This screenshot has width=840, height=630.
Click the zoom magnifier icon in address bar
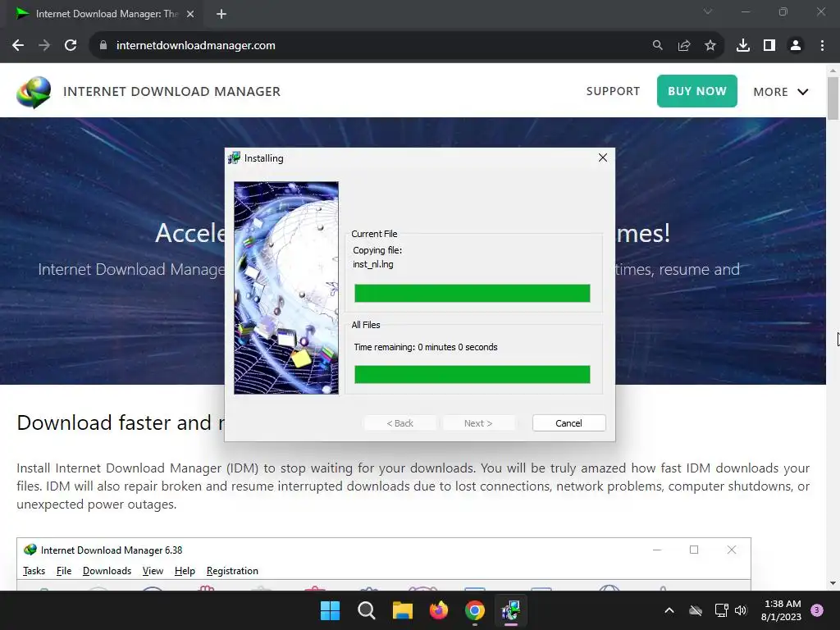[x=657, y=46]
